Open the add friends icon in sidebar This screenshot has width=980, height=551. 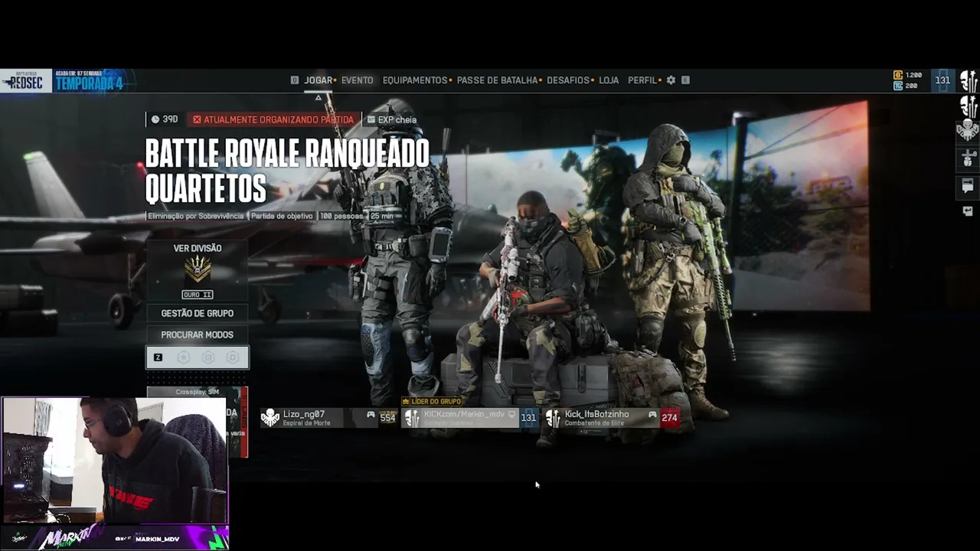[x=968, y=158]
